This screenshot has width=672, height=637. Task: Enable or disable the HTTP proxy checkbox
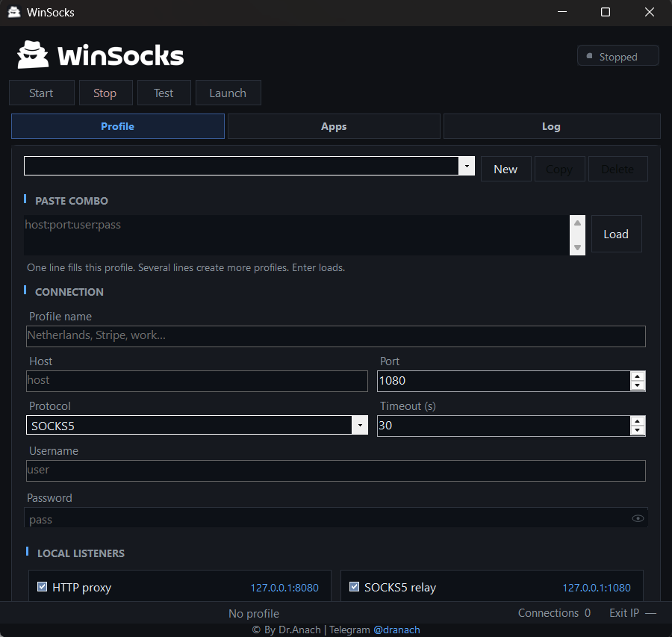click(42, 587)
